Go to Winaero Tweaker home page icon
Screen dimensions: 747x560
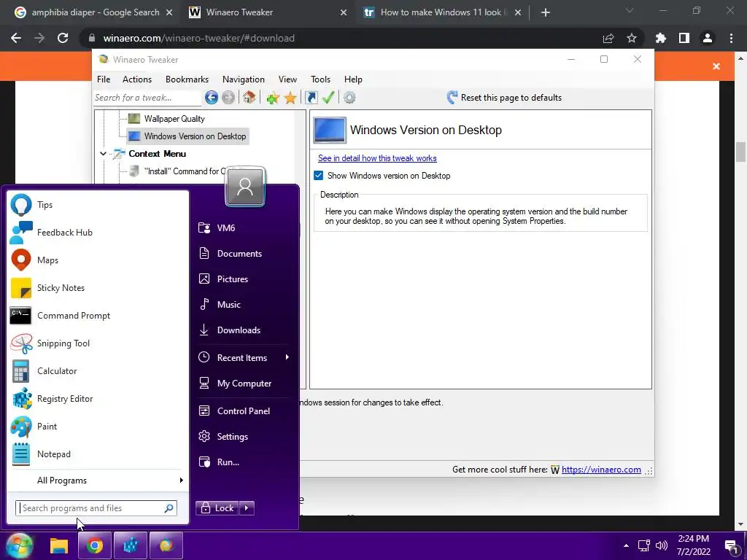point(249,98)
